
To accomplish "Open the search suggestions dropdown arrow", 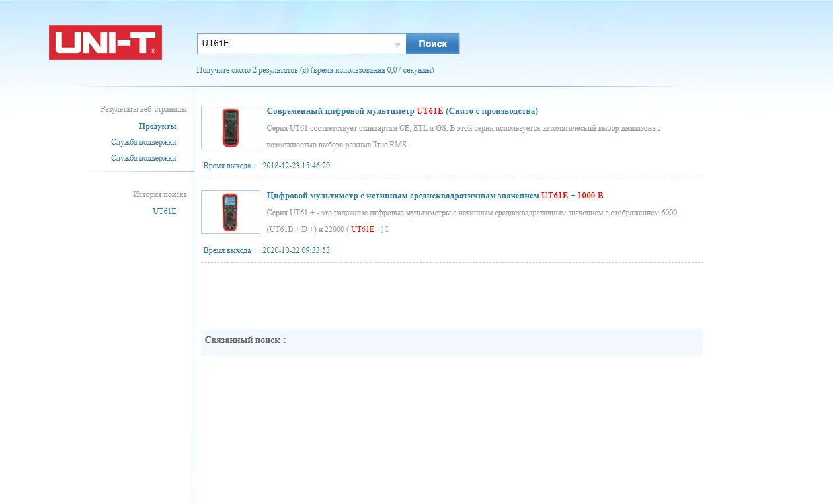I will pyautogui.click(x=397, y=44).
